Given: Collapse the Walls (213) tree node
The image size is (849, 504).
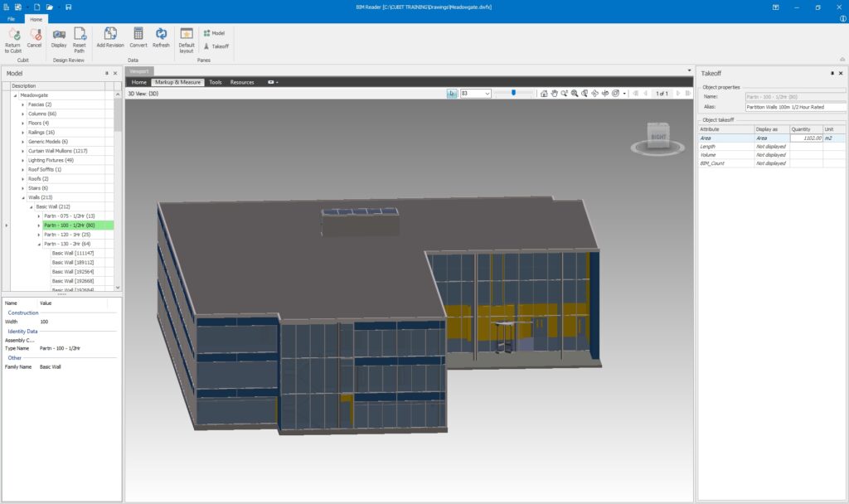Looking at the screenshot, I should coord(23,197).
